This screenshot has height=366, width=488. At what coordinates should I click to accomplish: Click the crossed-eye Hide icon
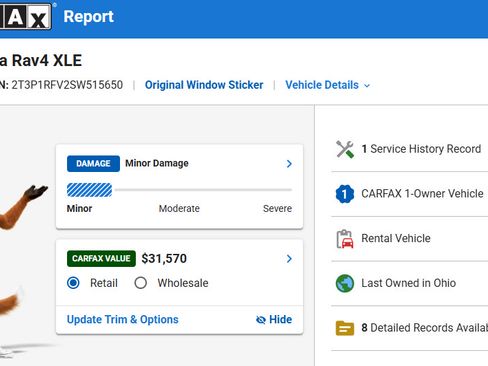point(261,320)
